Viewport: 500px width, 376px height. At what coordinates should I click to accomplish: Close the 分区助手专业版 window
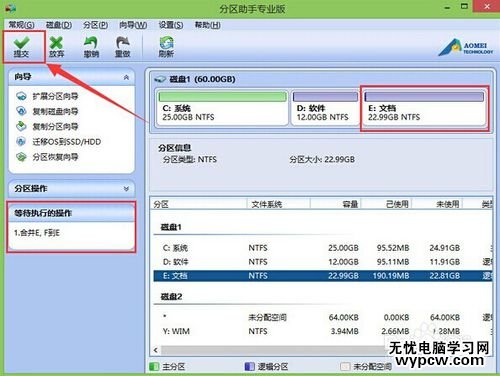[x=488, y=7]
